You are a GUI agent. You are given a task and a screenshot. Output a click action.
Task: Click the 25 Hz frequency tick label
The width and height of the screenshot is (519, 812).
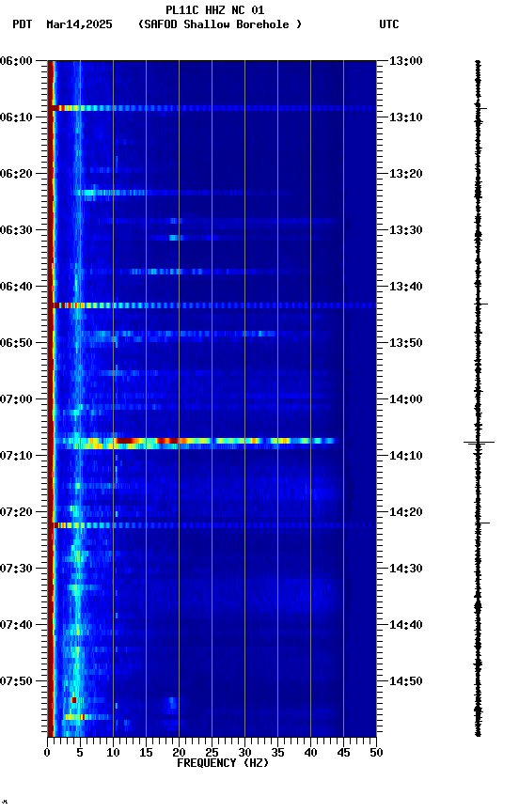tap(212, 753)
